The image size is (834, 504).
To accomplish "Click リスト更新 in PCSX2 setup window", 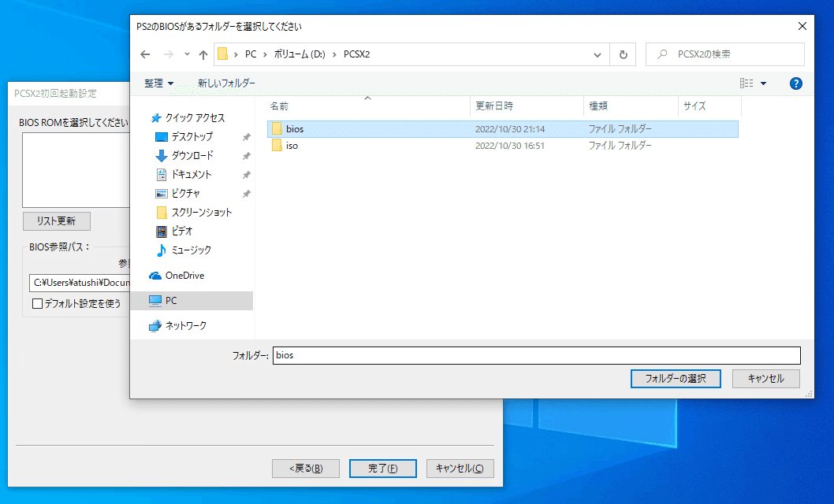I will pyautogui.click(x=57, y=221).
